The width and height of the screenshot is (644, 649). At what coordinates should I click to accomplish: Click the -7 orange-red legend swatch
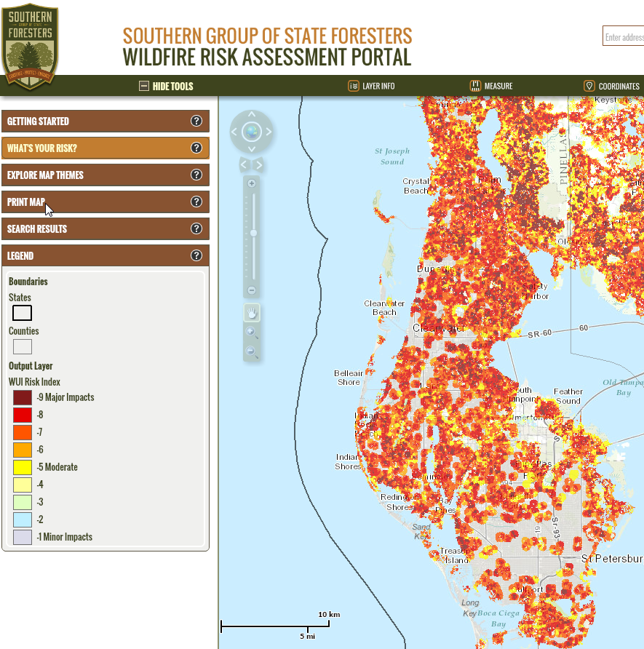23,432
